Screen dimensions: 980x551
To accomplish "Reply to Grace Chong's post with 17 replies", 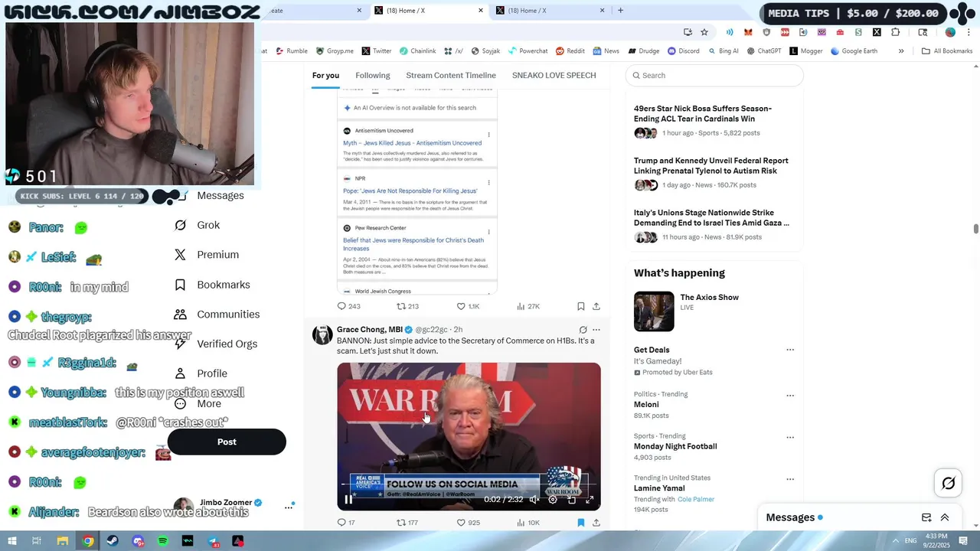I will pyautogui.click(x=346, y=523).
